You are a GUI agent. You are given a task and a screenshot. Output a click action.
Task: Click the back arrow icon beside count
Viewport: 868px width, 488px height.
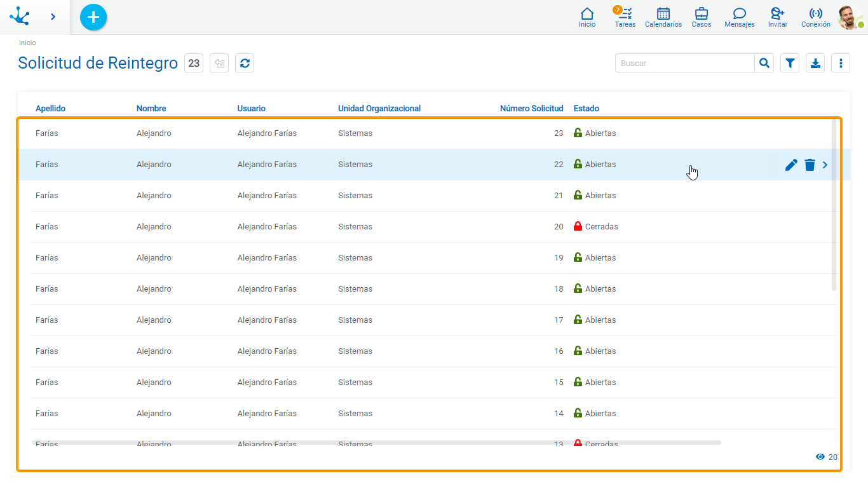pyautogui.click(x=219, y=63)
